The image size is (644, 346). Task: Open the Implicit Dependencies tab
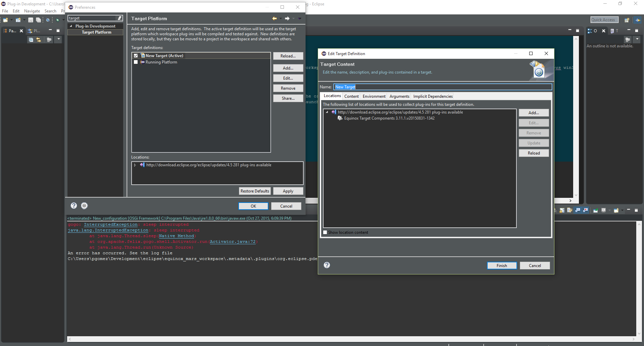pos(433,96)
